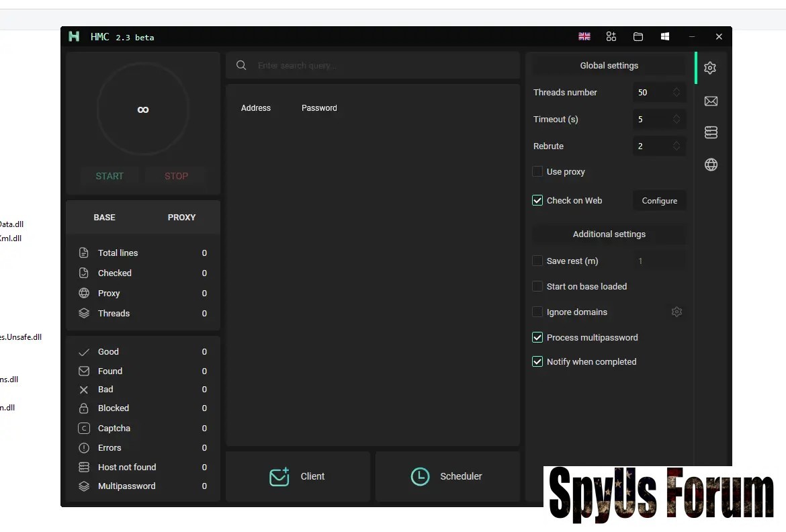This screenshot has height=532, width=786.
Task: Click the Configure button
Action: [x=659, y=201]
